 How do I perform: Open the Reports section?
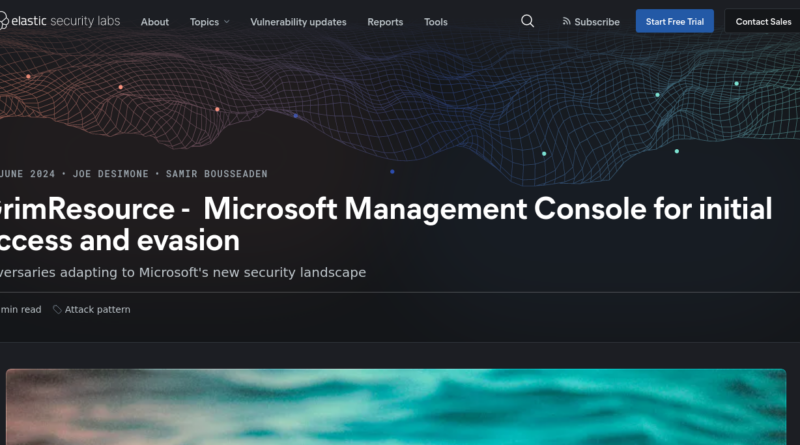[385, 22]
